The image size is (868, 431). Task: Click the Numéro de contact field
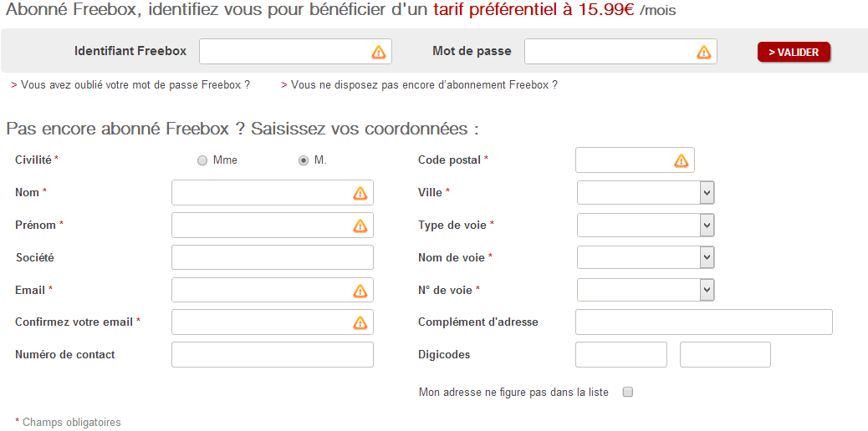click(x=272, y=355)
